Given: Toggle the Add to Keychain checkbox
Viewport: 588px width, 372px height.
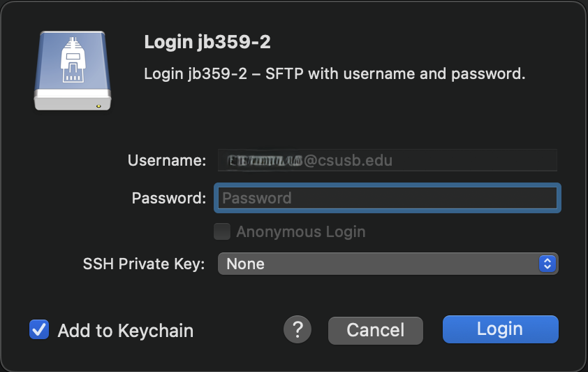Looking at the screenshot, I should pyautogui.click(x=39, y=329).
